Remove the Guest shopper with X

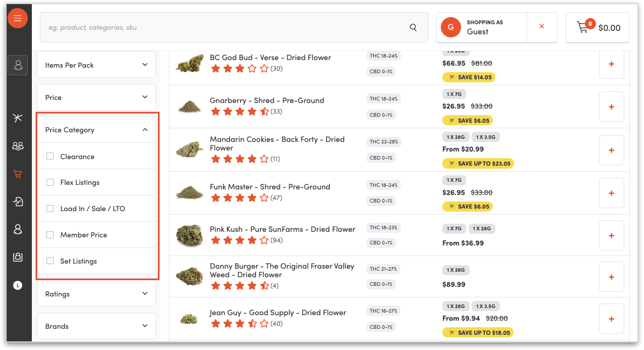point(541,26)
